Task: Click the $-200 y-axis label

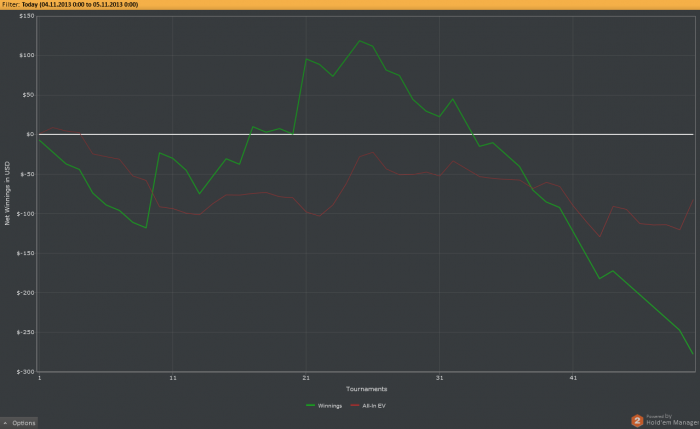Action: (x=25, y=293)
